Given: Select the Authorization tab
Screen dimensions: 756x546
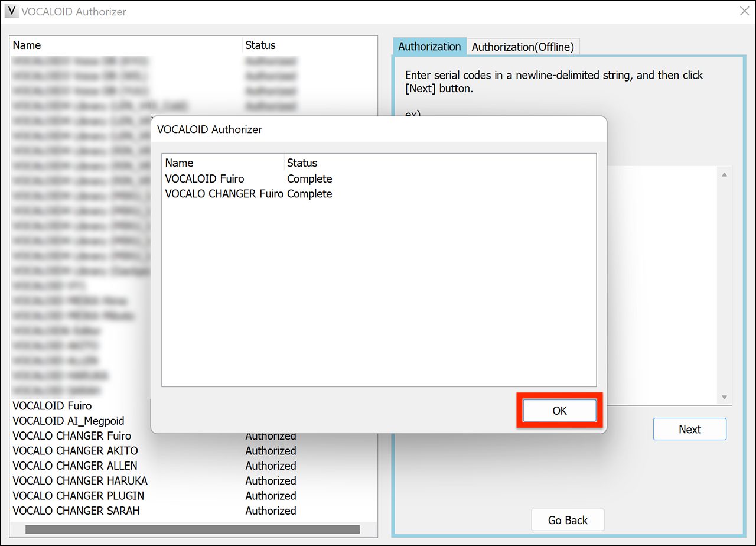Looking at the screenshot, I should (x=429, y=46).
